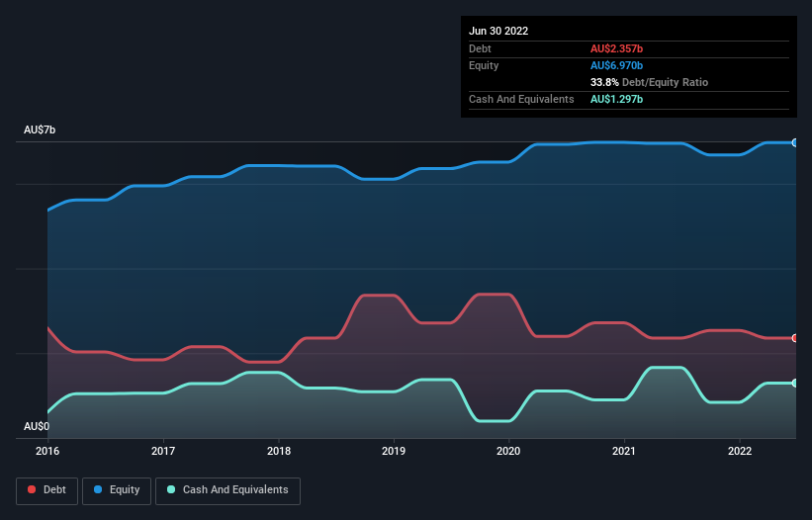Click the tooltip Equity row label
This screenshot has width=812, height=520.
pyautogui.click(x=484, y=65)
